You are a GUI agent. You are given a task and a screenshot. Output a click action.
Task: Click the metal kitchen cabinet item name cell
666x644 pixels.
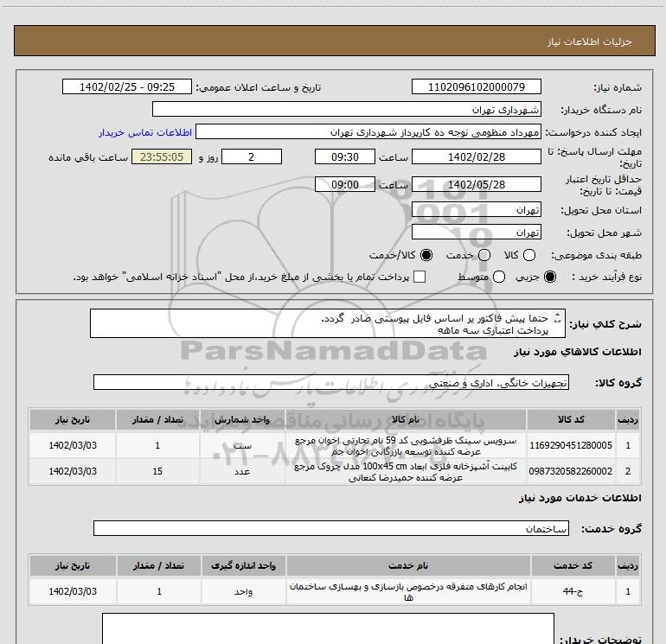pyautogui.click(x=406, y=471)
